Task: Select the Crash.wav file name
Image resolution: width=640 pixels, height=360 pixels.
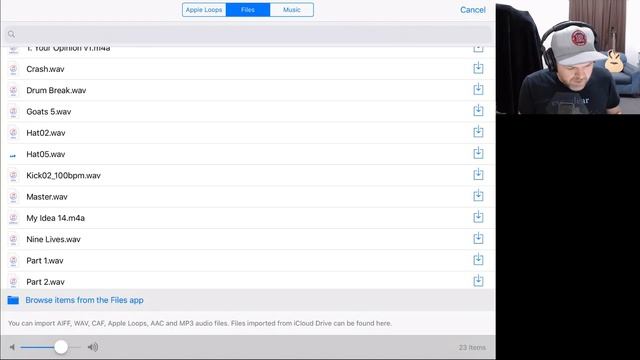Action: point(45,69)
